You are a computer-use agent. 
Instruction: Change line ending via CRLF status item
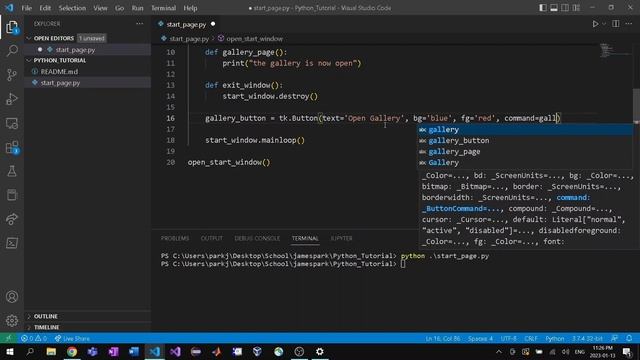click(531, 338)
